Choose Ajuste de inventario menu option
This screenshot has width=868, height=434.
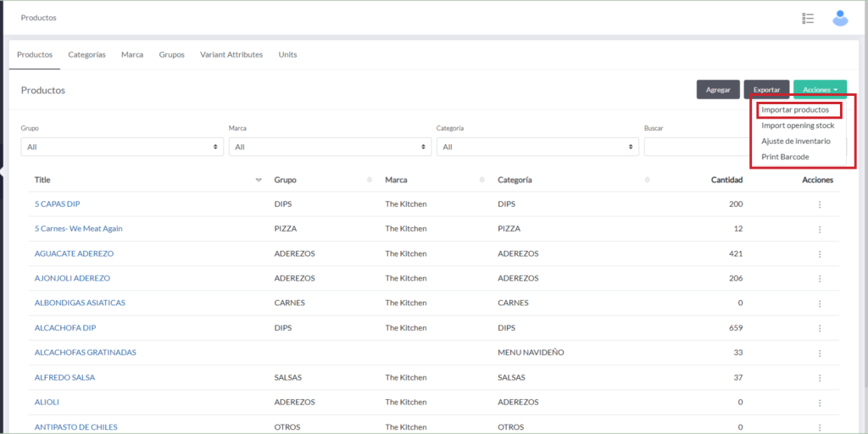795,142
